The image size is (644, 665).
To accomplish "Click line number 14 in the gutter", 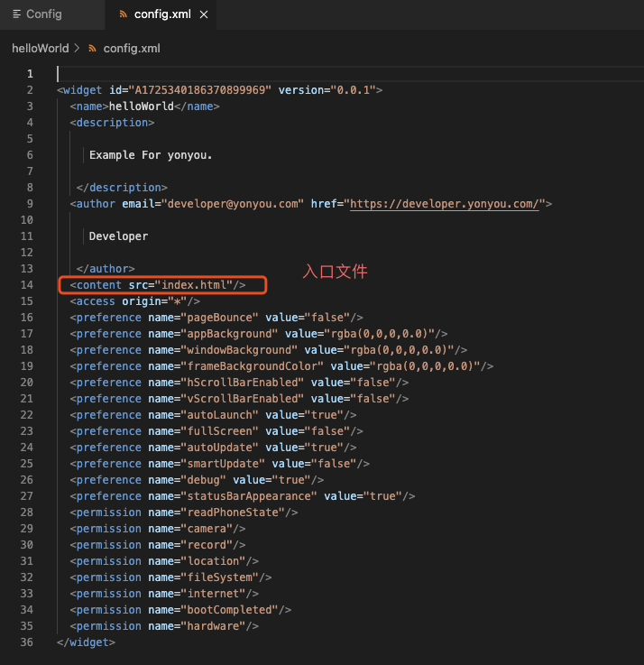I will 29,285.
